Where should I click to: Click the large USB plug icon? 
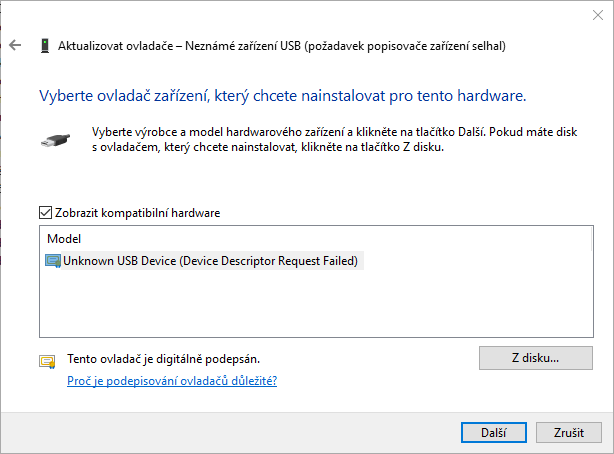pos(55,140)
